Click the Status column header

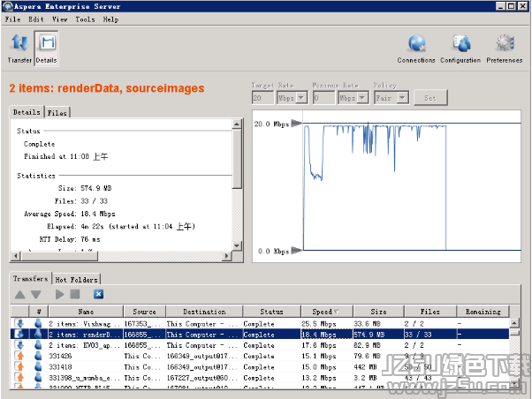click(x=271, y=312)
